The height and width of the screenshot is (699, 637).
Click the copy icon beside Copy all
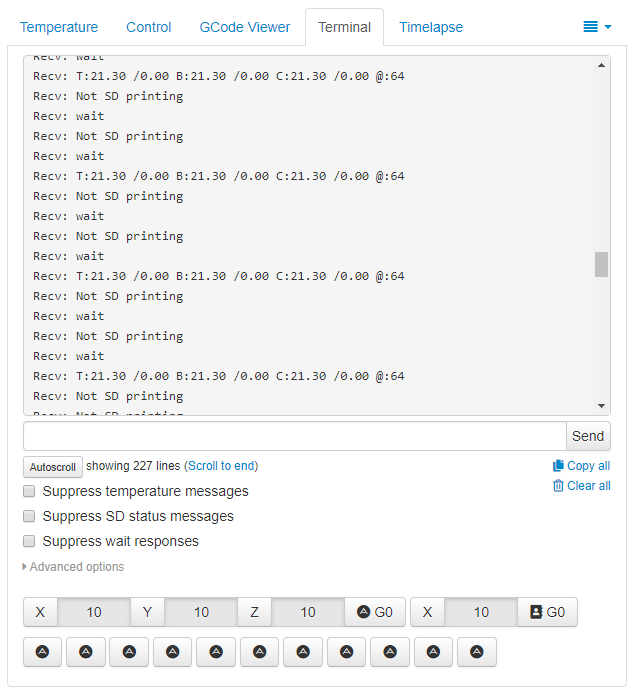pyautogui.click(x=558, y=466)
